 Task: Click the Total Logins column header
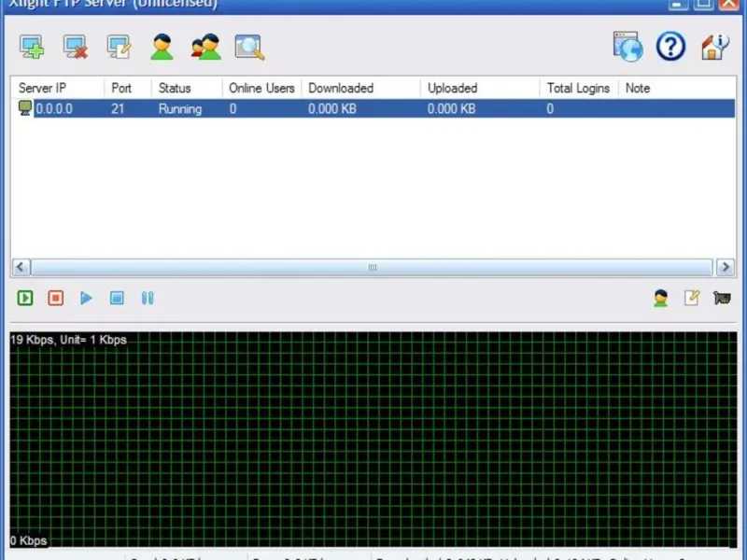(x=579, y=88)
